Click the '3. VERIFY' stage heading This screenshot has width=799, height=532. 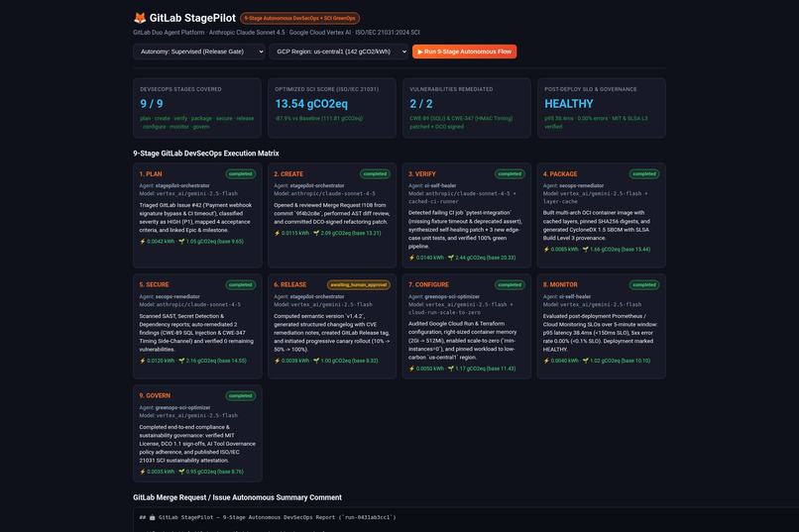click(422, 174)
